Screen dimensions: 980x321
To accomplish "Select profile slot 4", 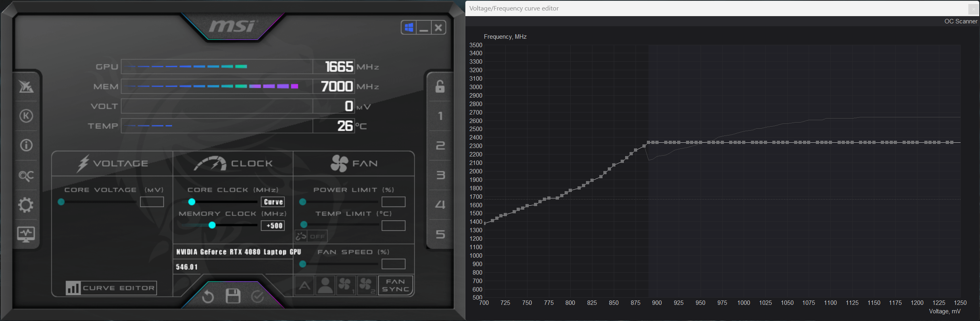I will click(x=440, y=204).
